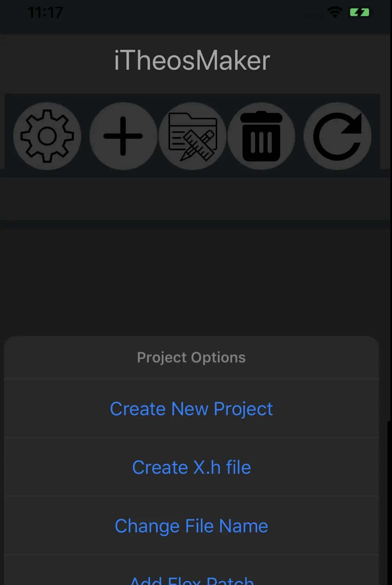
Task: Open the folder edit tools icon
Action: (192, 136)
